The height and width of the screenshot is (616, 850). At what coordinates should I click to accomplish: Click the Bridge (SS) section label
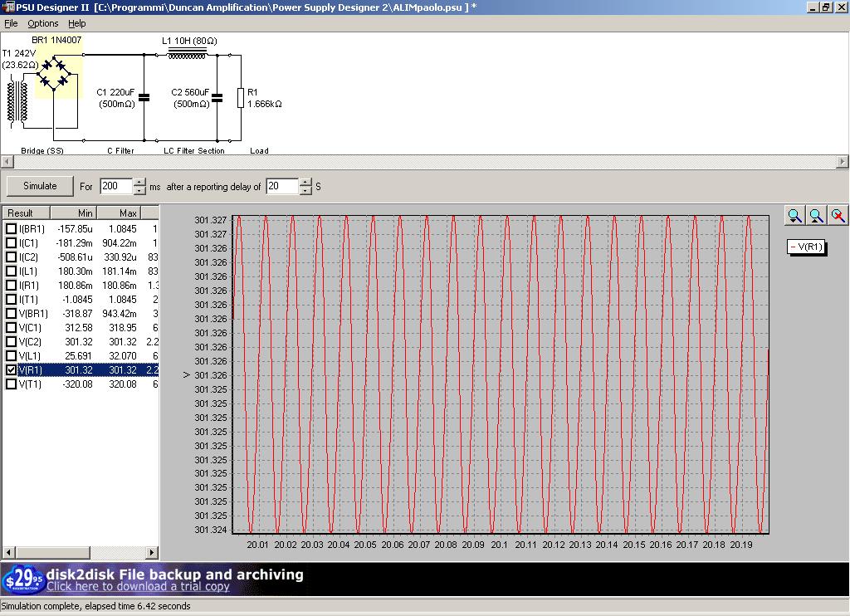pos(42,151)
